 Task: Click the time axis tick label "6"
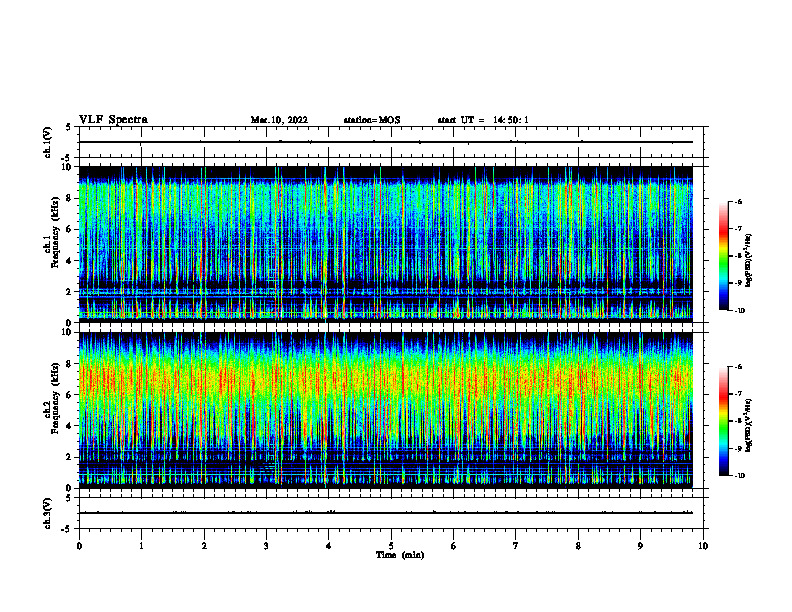454,546
